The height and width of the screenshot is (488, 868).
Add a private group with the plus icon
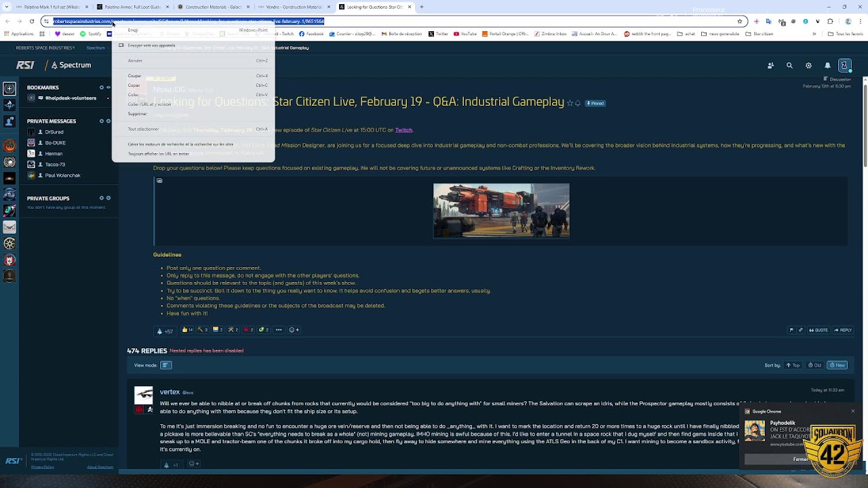(108, 199)
